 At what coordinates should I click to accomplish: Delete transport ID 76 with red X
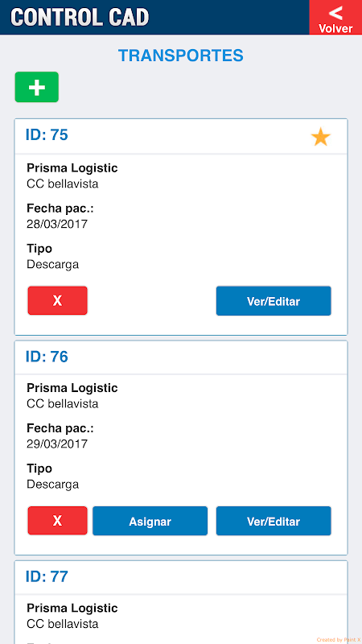pyautogui.click(x=57, y=521)
